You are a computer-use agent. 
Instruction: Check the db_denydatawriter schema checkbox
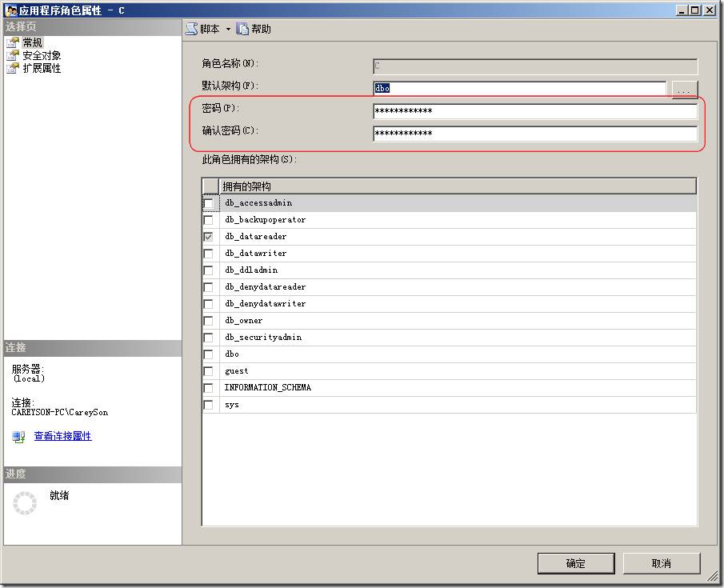208,304
